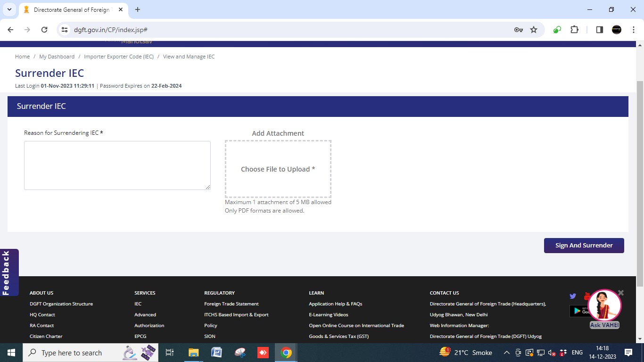Open the green chat extension icon
644x362 pixels.
tap(557, 30)
